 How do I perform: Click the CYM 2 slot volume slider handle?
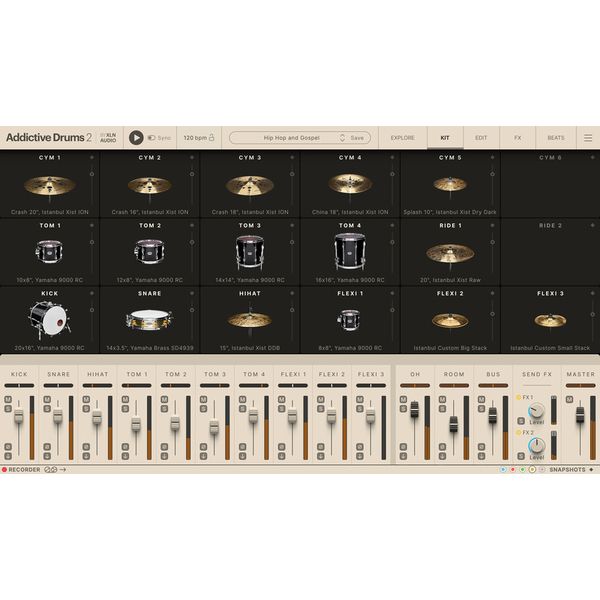pyautogui.click(x=192, y=174)
